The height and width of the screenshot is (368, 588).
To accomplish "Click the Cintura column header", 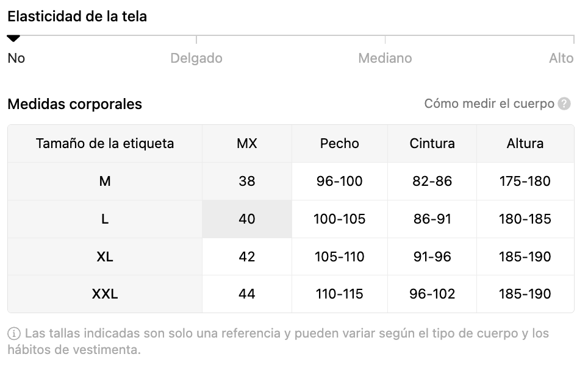I will pyautogui.click(x=432, y=144).
